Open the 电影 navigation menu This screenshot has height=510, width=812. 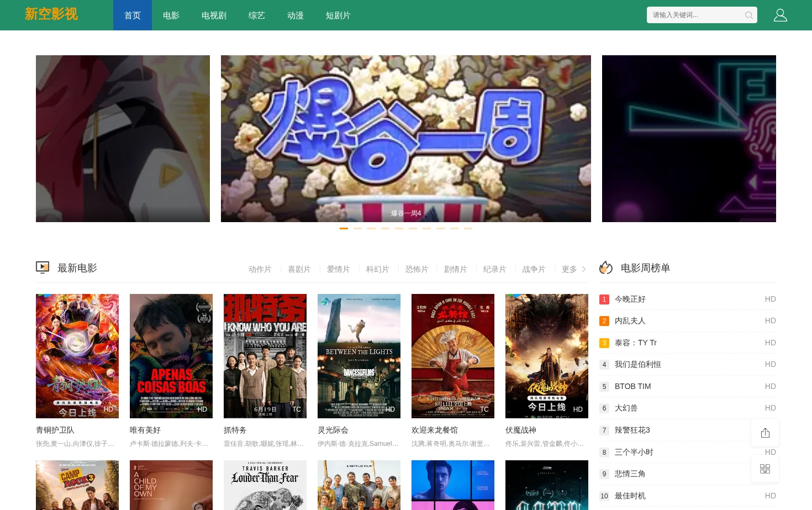(171, 15)
